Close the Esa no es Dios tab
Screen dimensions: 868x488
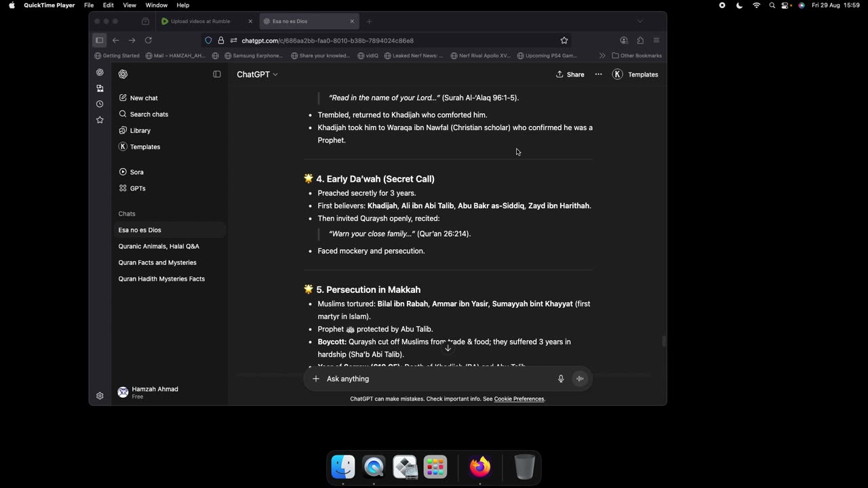point(352,21)
